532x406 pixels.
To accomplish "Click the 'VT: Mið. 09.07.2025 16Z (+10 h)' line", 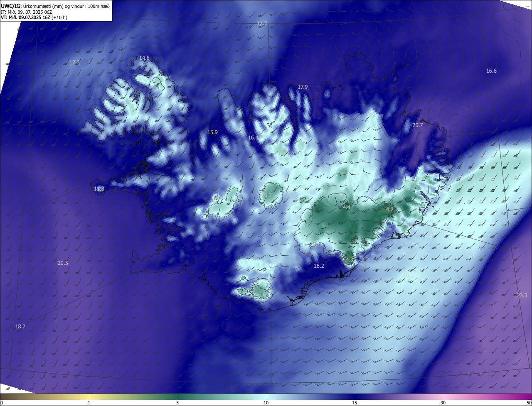I will [x=34, y=17].
